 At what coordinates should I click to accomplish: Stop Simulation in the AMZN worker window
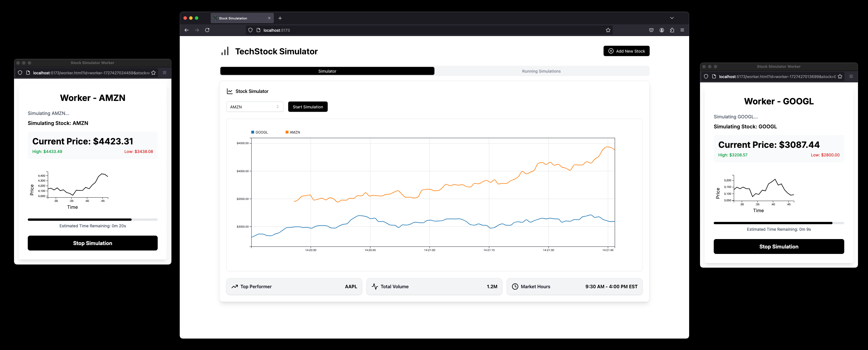[93, 243]
